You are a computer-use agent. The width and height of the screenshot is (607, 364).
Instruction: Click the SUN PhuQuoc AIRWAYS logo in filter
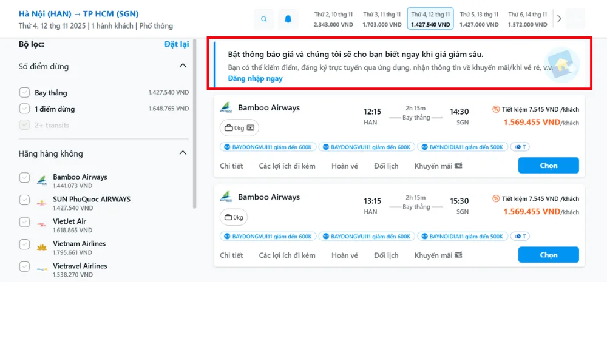tap(41, 203)
